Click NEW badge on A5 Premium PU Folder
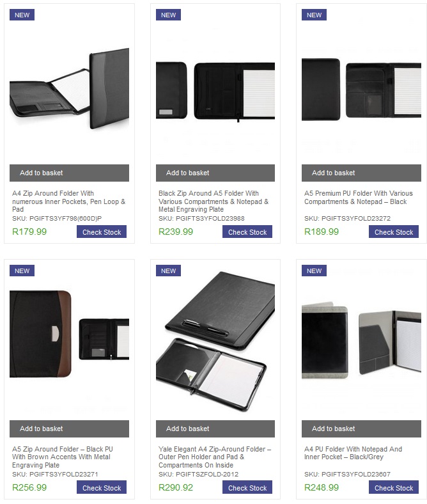Screen dimensions: 427x504 (x=314, y=15)
